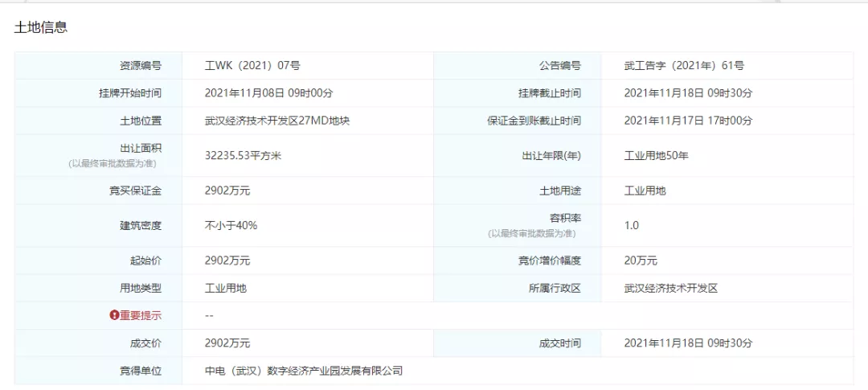868x390 pixels.
Task: Click the 成交时间 value 2021年11月18日 09时30分
Action: (x=688, y=343)
